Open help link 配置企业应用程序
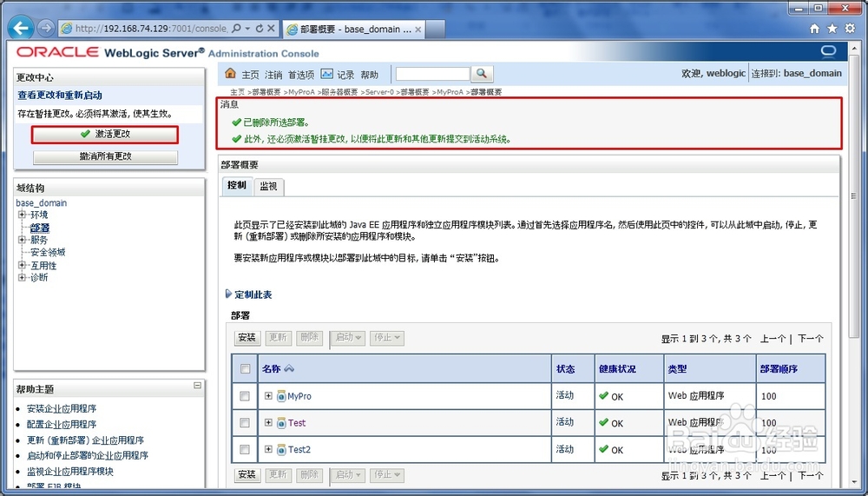The image size is (868, 496). [62, 424]
